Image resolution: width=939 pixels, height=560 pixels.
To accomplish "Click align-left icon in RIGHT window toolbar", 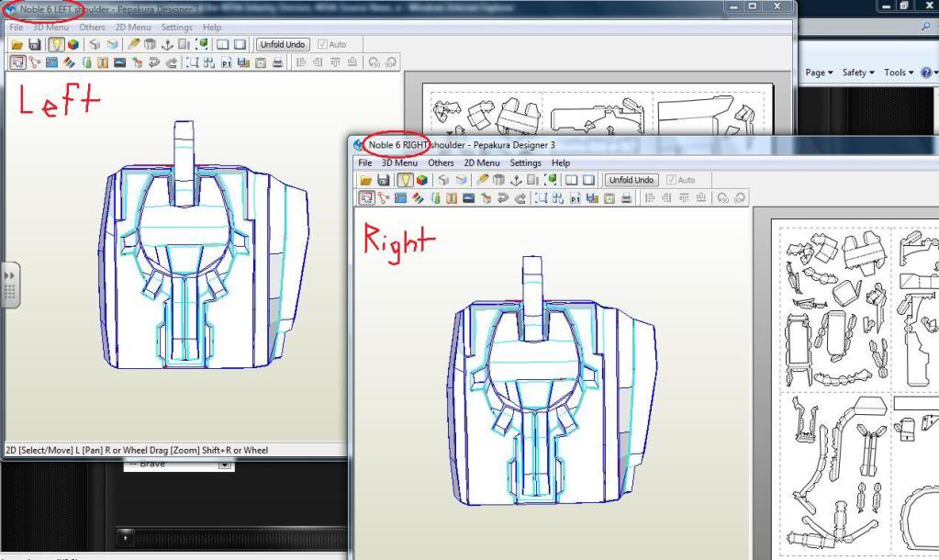I will [650, 197].
